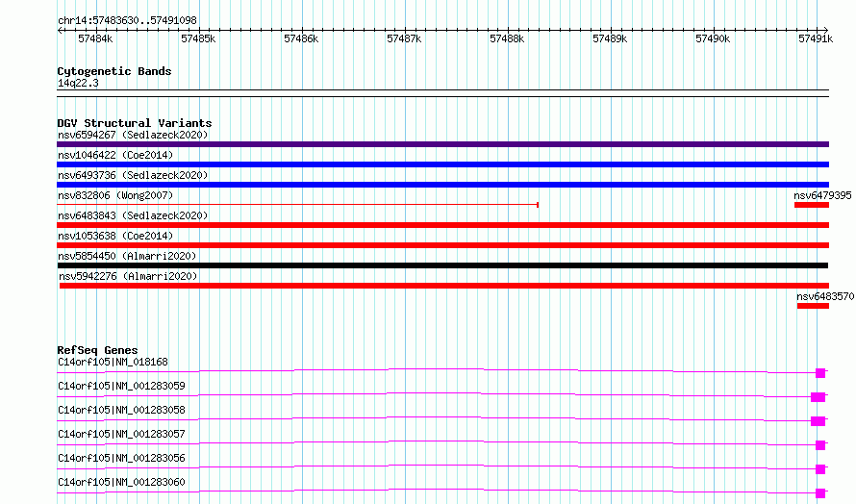The width and height of the screenshot is (856, 504).
Task: Click the chr14:57483630..57491098 coordinate label
Action: click(127, 20)
